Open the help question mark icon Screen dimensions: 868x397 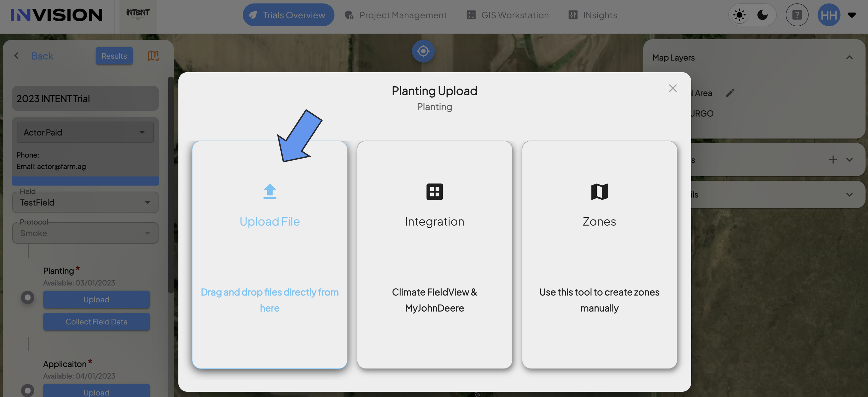coord(797,15)
